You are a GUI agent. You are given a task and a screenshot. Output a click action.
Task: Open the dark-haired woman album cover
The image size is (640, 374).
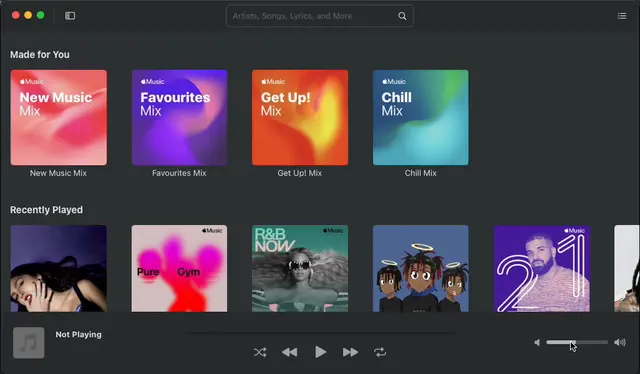(59, 269)
